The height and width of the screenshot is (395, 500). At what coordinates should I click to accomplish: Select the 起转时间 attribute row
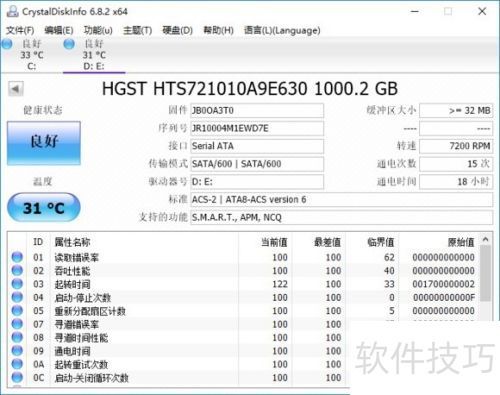click(x=243, y=284)
